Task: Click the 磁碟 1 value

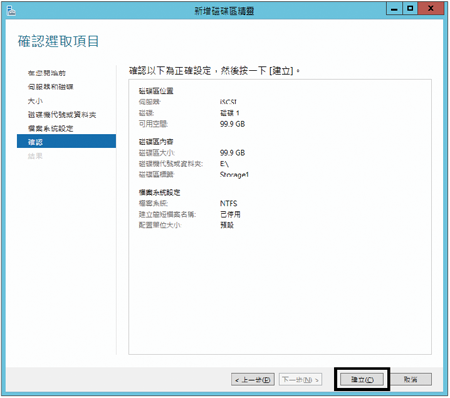Action: (x=230, y=113)
